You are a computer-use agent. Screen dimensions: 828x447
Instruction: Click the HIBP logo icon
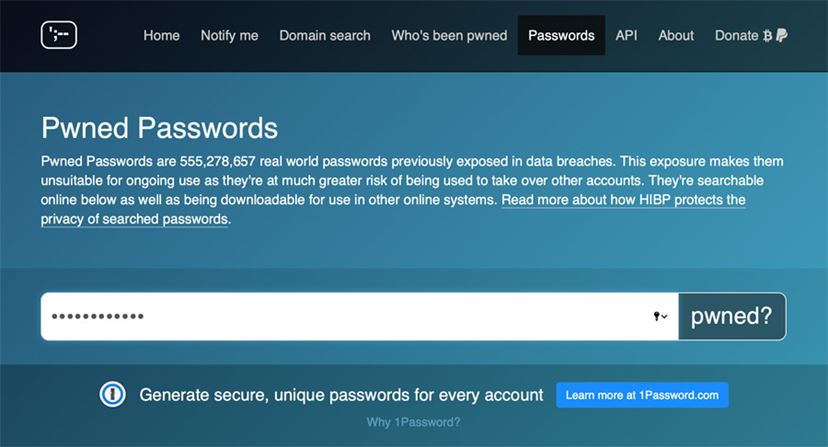(59, 35)
